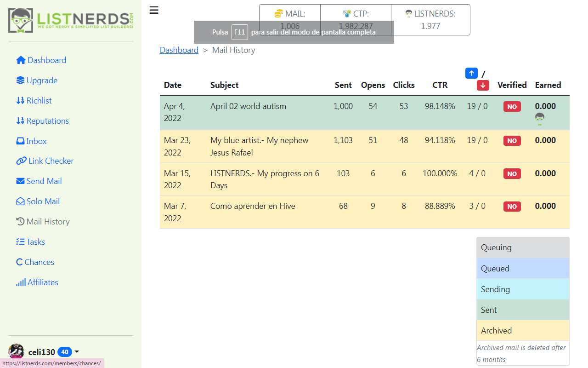Screen dimensions: 588x368
Task: Click the Tasks checklist icon
Action: click(x=20, y=242)
